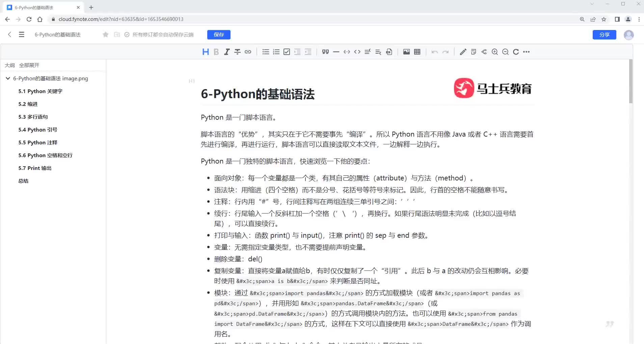Click the share 分享 button
Image resolution: width=644 pixels, height=344 pixels.
tap(604, 35)
